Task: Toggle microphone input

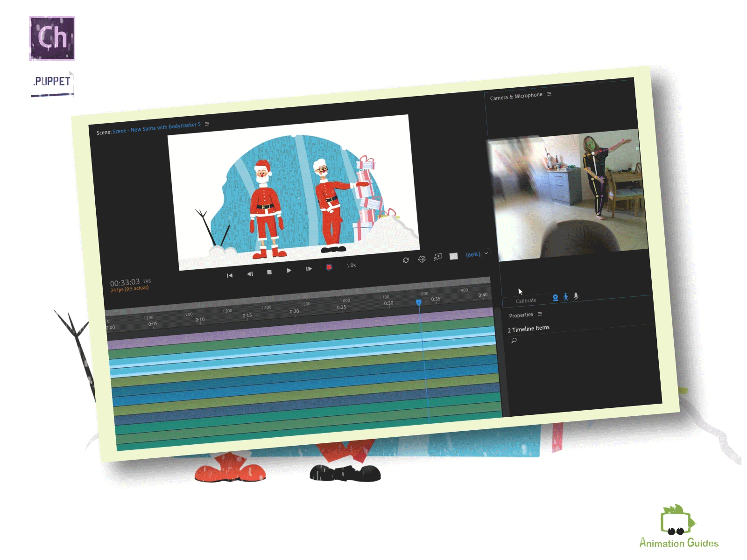Action: [x=576, y=296]
